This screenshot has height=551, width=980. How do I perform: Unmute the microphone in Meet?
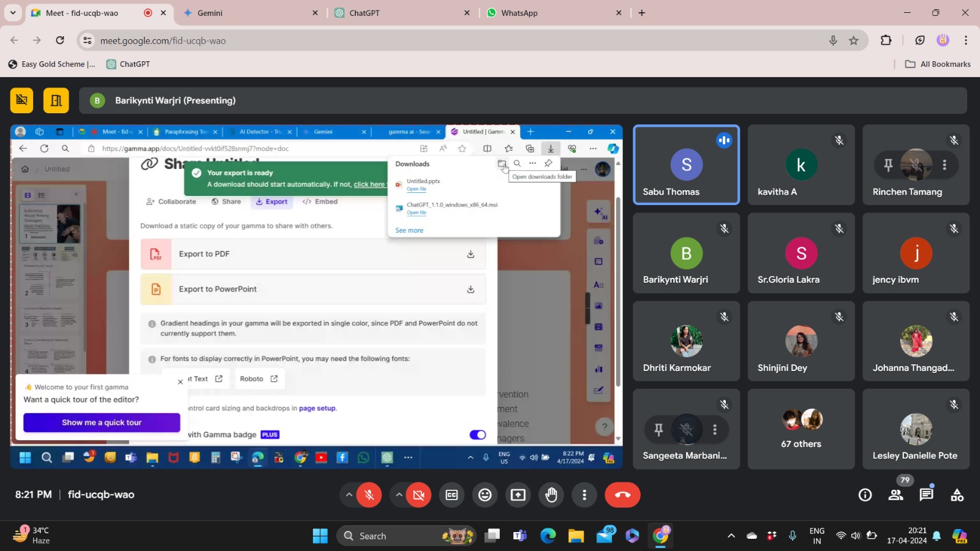[x=369, y=495]
